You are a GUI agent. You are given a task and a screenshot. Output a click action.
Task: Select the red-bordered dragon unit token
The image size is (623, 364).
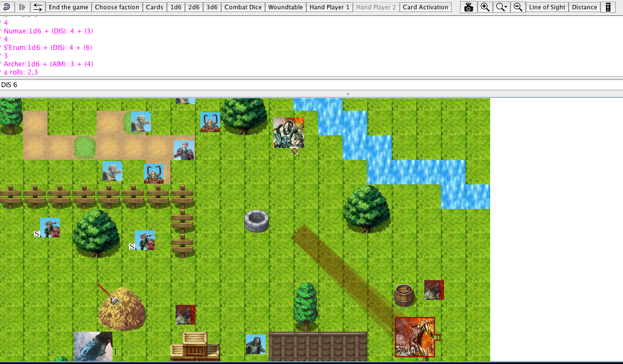(x=414, y=337)
